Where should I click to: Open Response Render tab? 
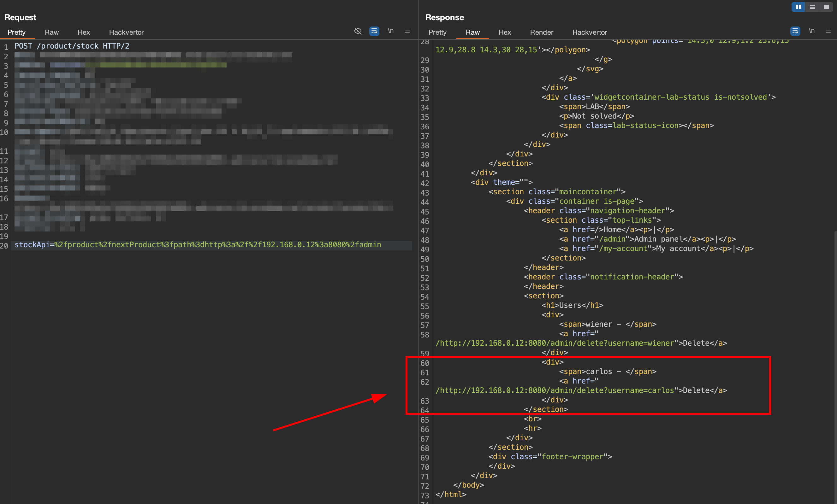pyautogui.click(x=542, y=32)
